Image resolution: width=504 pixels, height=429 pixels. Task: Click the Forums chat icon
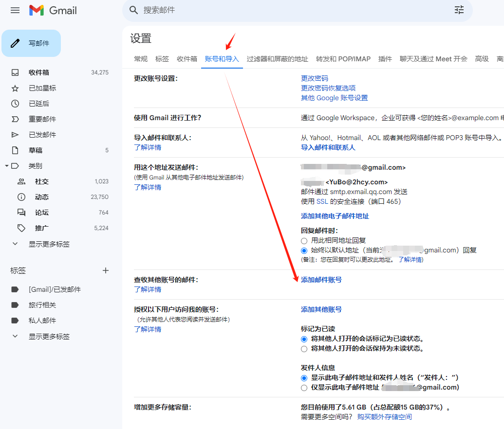tap(21, 213)
